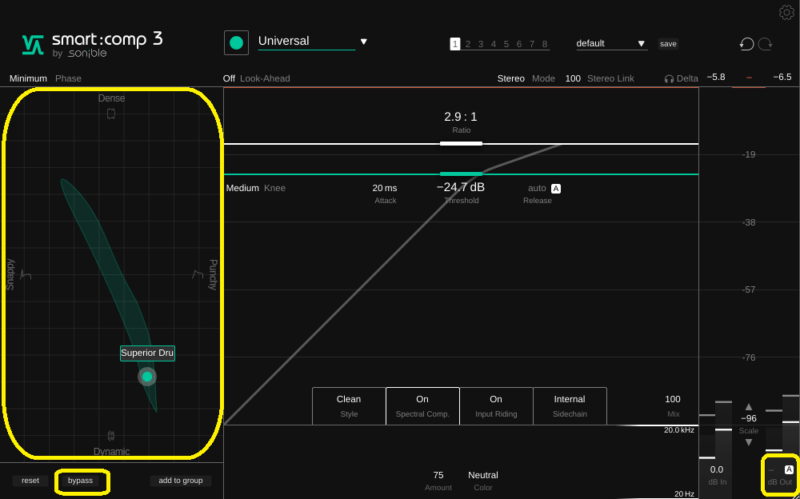Toggle Input Riding On button

click(496, 405)
